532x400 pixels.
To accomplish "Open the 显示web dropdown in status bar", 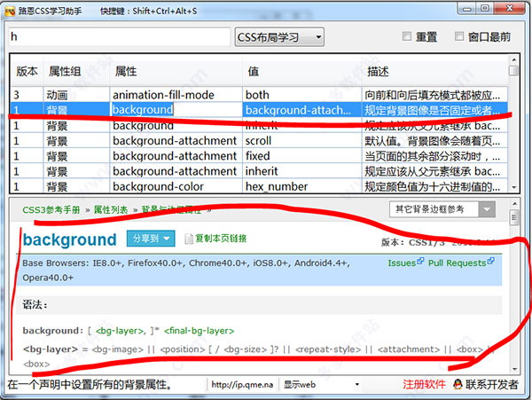I will tap(321, 385).
